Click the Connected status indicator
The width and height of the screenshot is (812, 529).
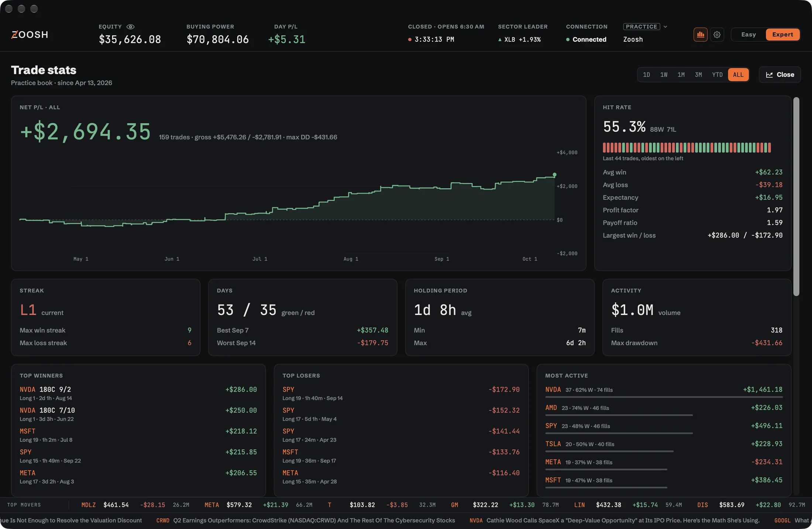[x=586, y=39]
